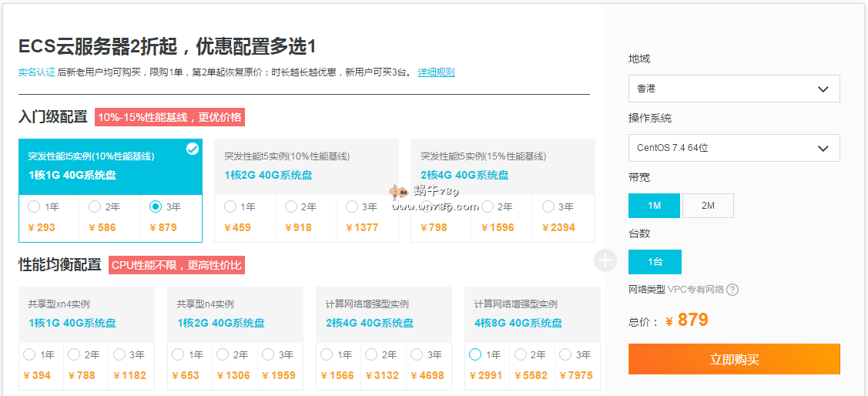Click the 立即购买 button
The height and width of the screenshot is (396, 868).
click(x=733, y=359)
